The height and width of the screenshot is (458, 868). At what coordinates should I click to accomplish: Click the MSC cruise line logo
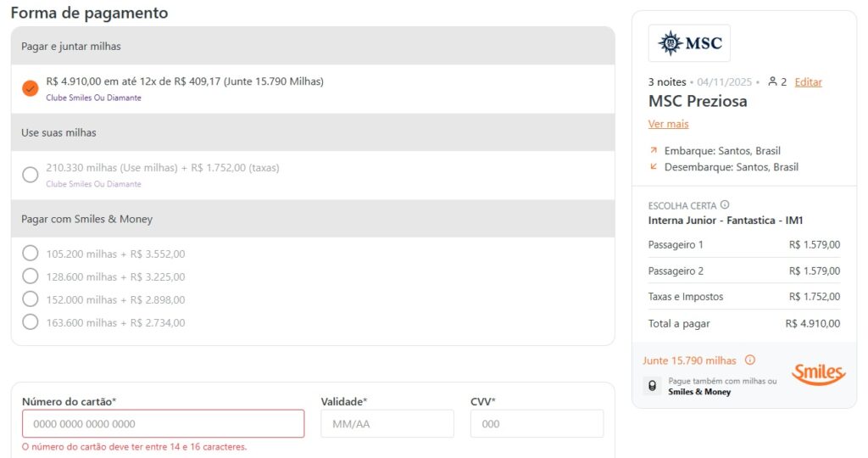[689, 43]
